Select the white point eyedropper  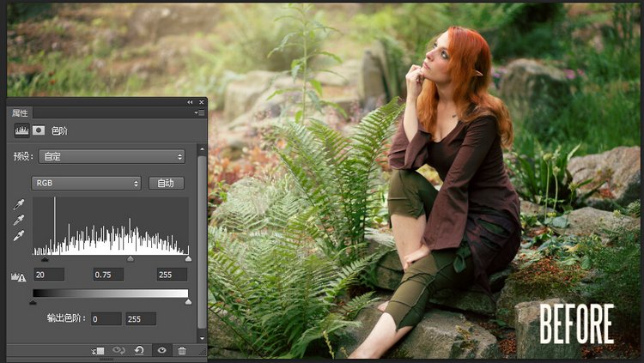pos(19,235)
